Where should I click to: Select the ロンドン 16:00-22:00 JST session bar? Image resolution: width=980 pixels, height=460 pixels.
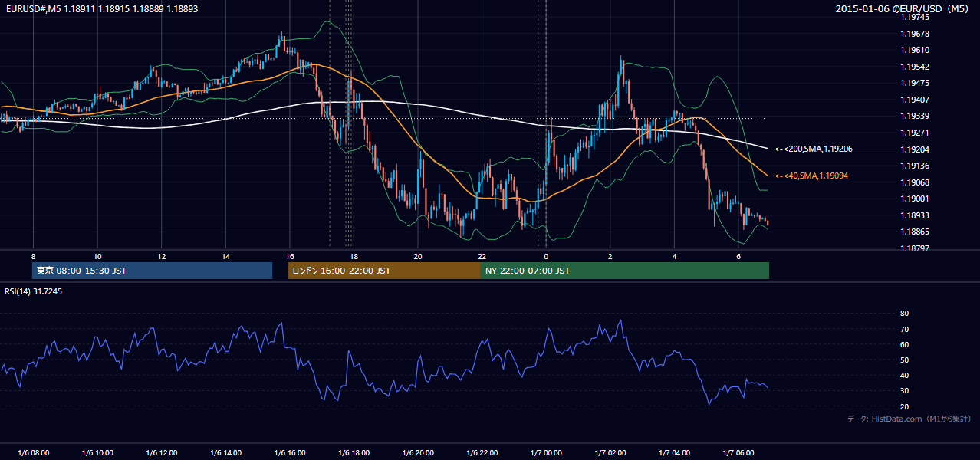384,271
